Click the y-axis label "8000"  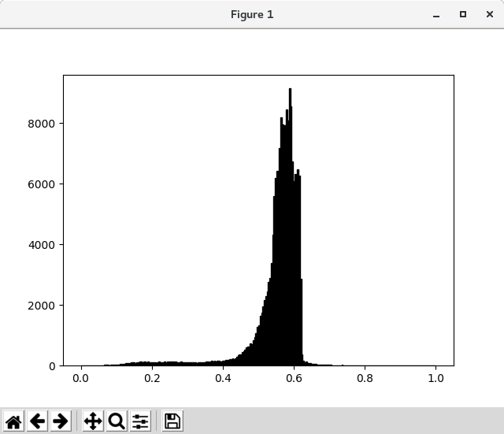point(42,124)
